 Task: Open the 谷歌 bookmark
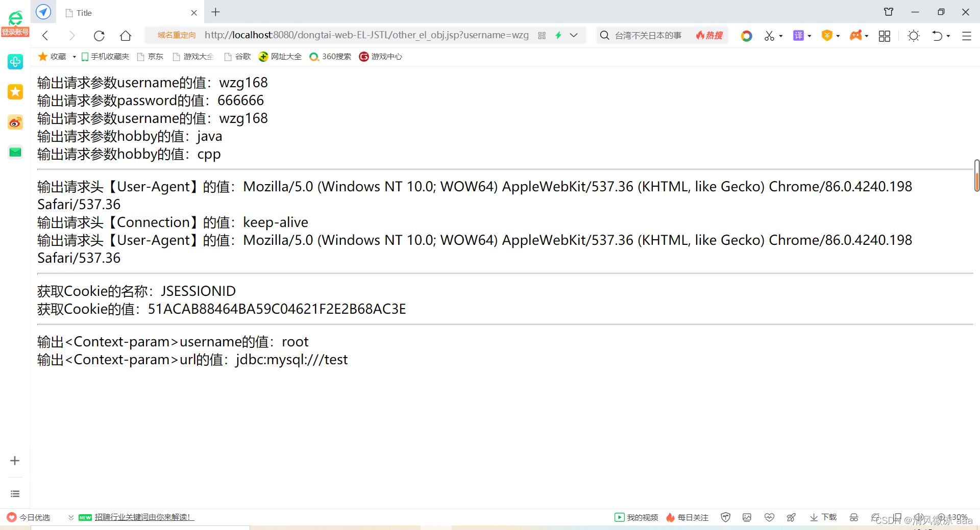point(238,57)
